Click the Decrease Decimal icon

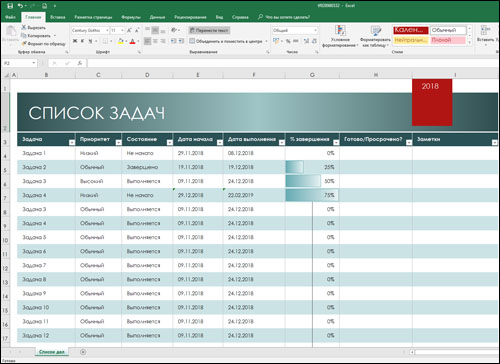tap(314, 41)
